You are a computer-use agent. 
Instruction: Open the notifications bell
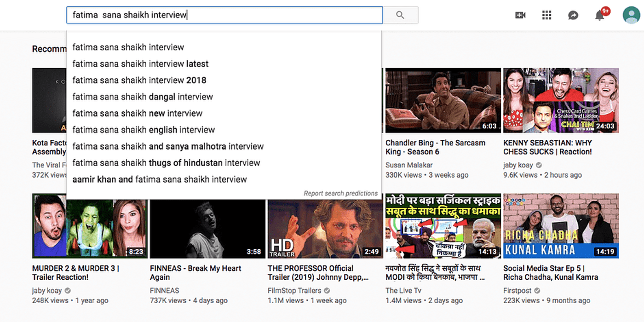[x=599, y=16]
